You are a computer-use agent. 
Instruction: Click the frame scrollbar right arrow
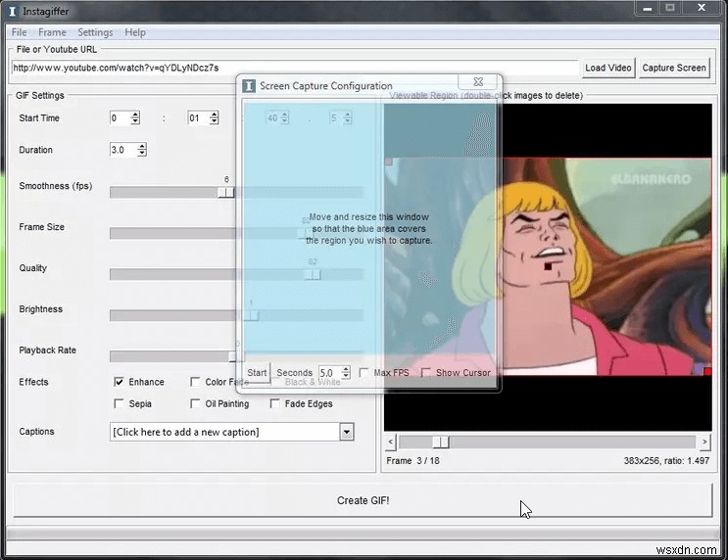coord(704,443)
